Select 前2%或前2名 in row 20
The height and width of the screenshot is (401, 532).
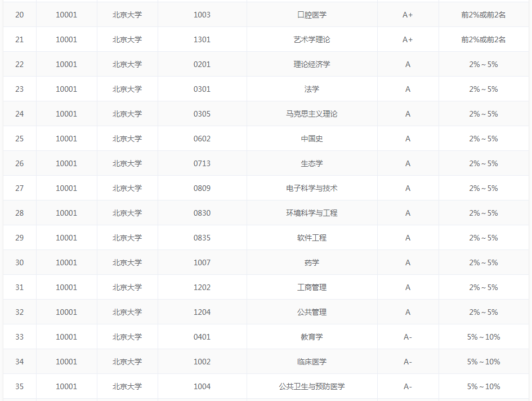point(484,15)
